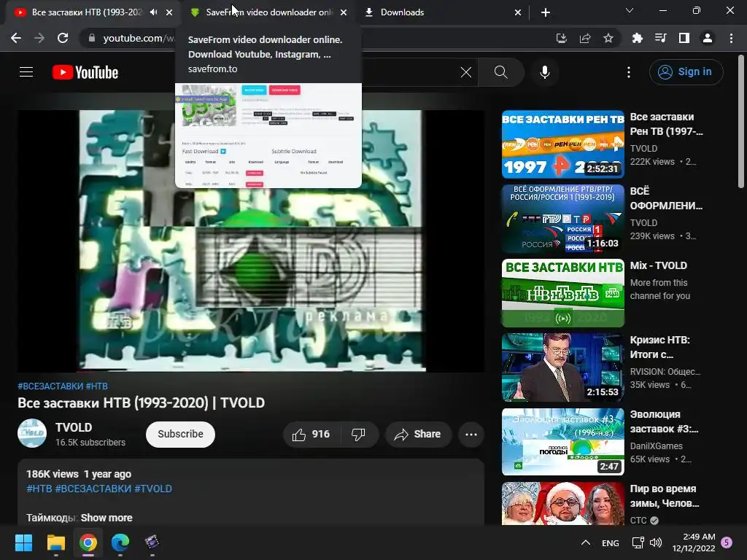Click #ВСЕЗАСТАВКИ hashtag above the title
747x560 pixels.
click(50, 386)
